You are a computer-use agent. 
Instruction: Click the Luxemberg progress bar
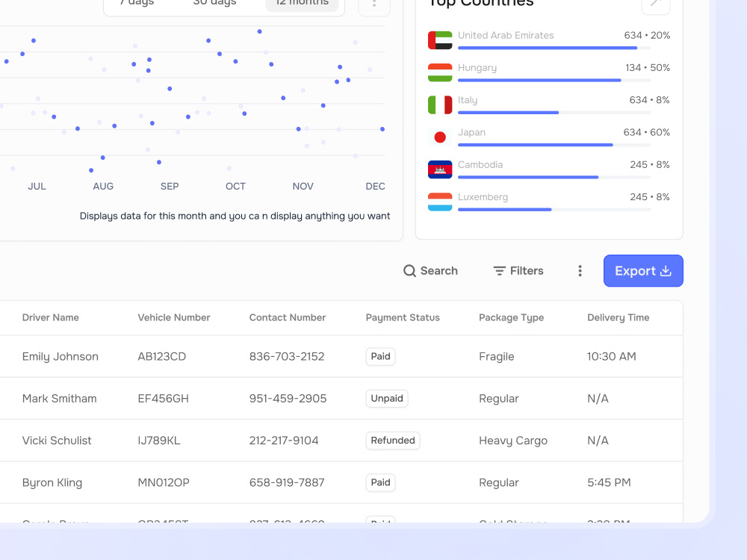coord(554,210)
